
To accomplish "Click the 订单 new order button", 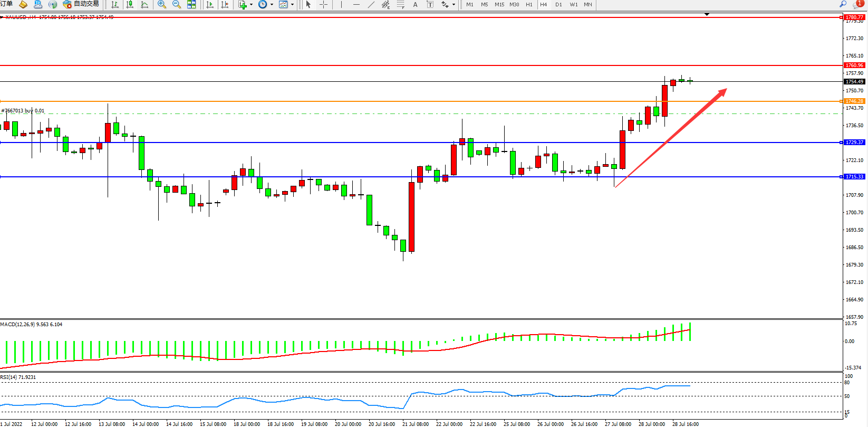I will pos(6,4).
